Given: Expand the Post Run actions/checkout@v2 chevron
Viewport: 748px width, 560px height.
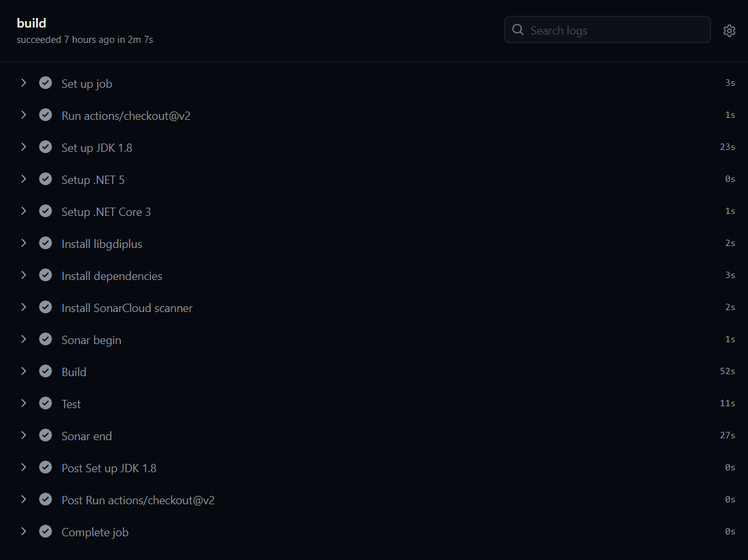Looking at the screenshot, I should [23, 499].
